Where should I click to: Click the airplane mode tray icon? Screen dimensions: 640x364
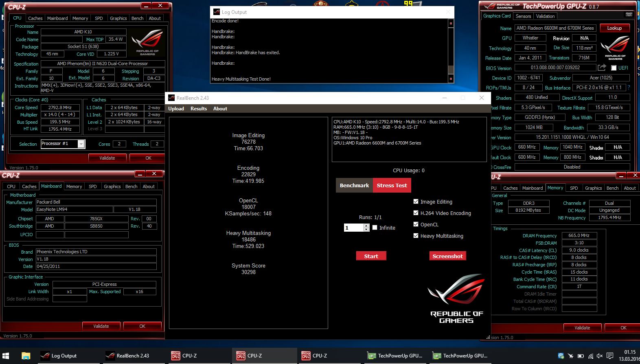tap(571, 356)
